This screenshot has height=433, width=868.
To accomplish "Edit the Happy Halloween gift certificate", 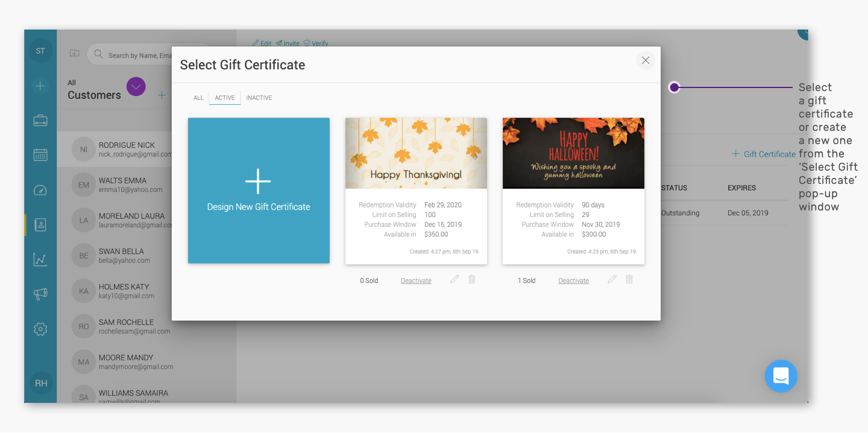I will pos(612,279).
